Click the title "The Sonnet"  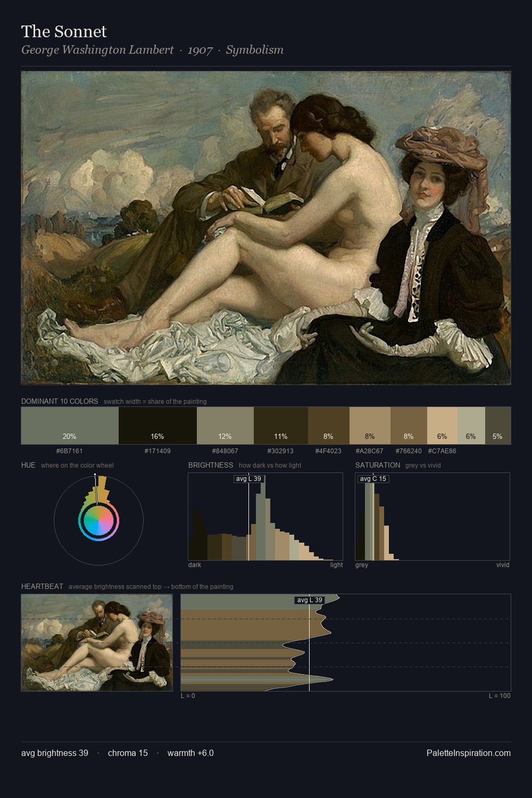coord(64,31)
